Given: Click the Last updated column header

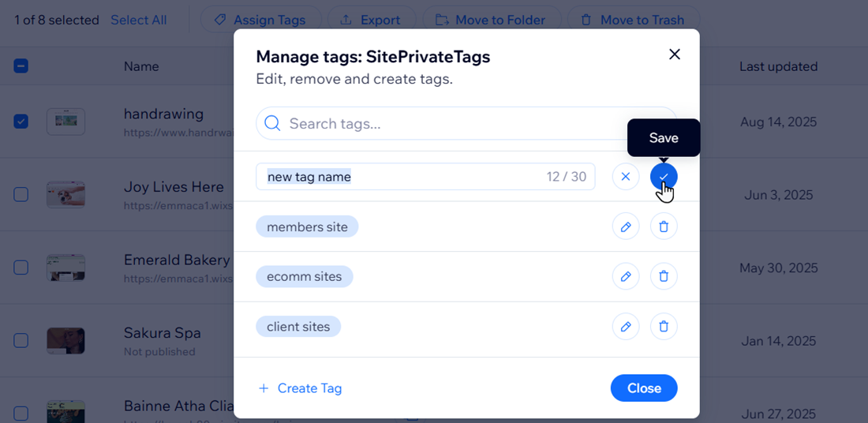Looking at the screenshot, I should tap(778, 66).
